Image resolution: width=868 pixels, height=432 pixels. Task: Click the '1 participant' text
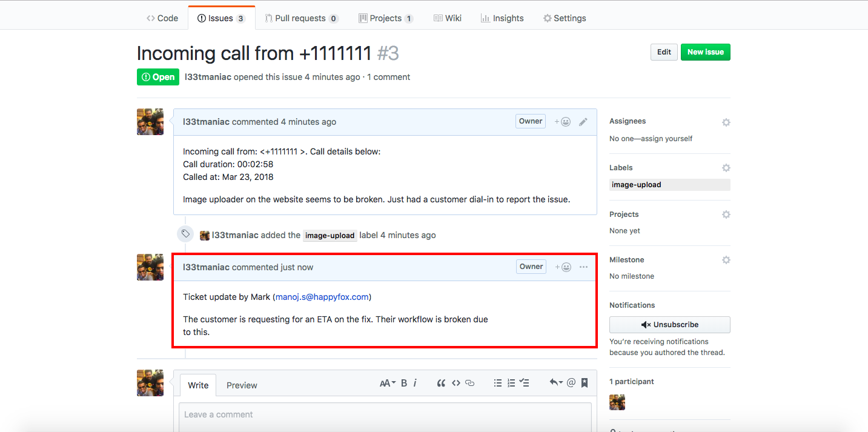[632, 382]
